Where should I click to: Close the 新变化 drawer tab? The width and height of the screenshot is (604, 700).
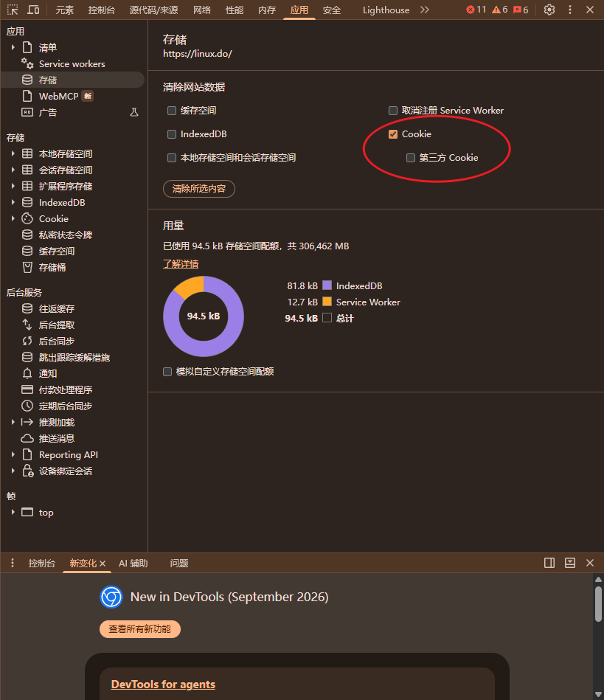[x=103, y=564]
